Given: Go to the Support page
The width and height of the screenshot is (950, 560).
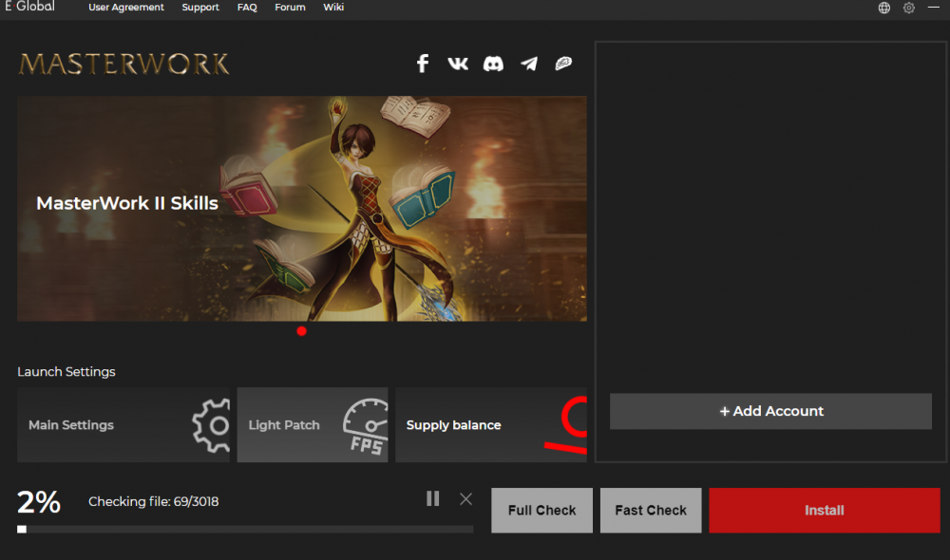Looking at the screenshot, I should 200,8.
